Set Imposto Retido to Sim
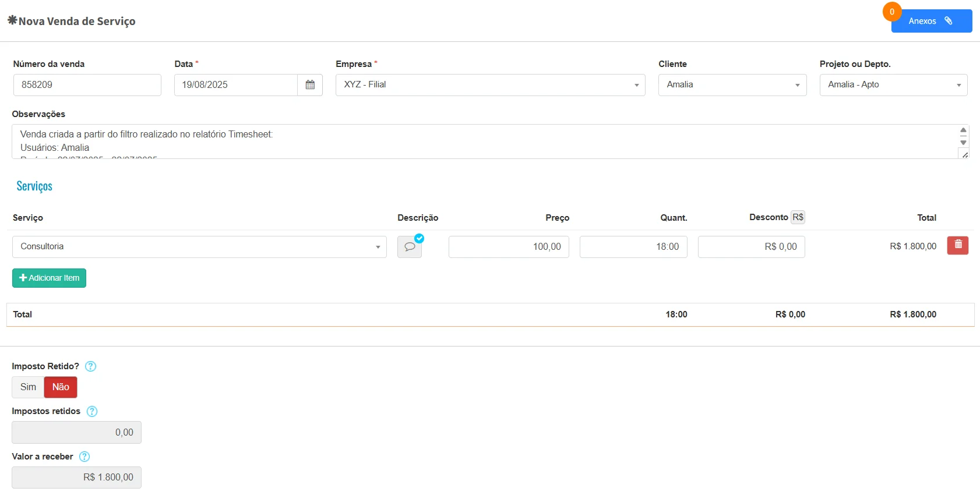This screenshot has width=980, height=495. pos(28,387)
